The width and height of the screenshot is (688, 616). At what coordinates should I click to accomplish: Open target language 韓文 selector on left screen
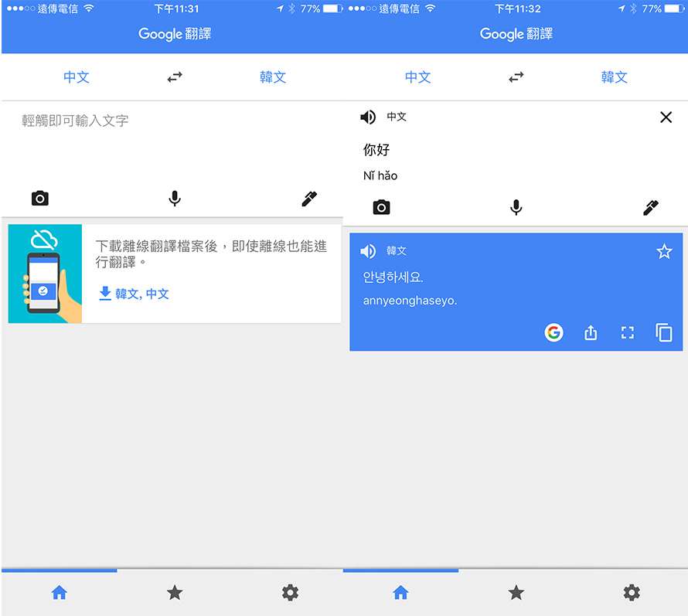tap(272, 77)
